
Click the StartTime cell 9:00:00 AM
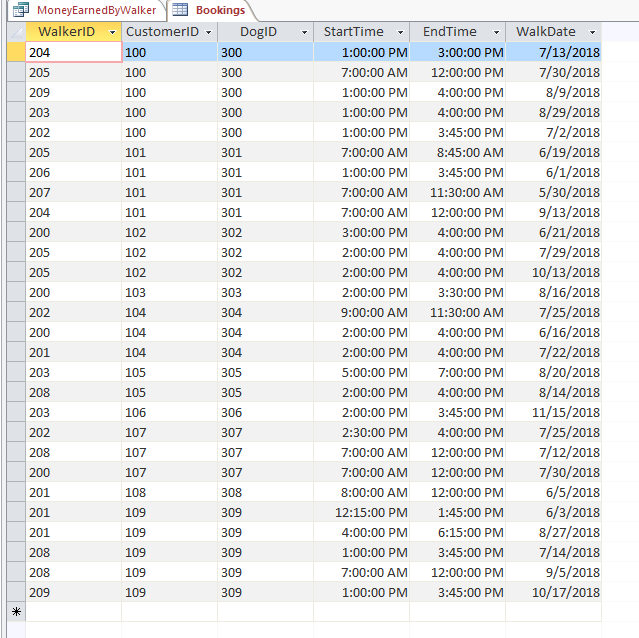tap(361, 312)
